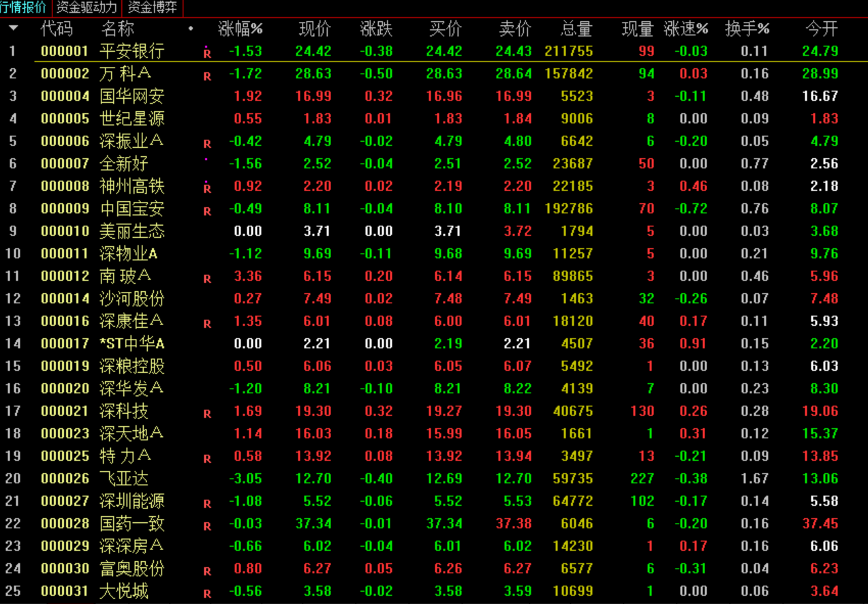Sort by 现价 column header
Screen dimensions: 868x604
pos(315,29)
